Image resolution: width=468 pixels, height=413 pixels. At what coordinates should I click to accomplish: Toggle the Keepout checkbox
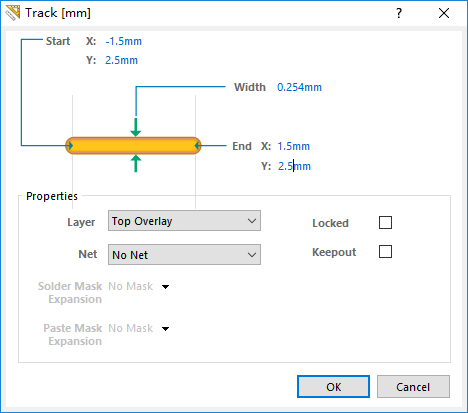click(385, 252)
